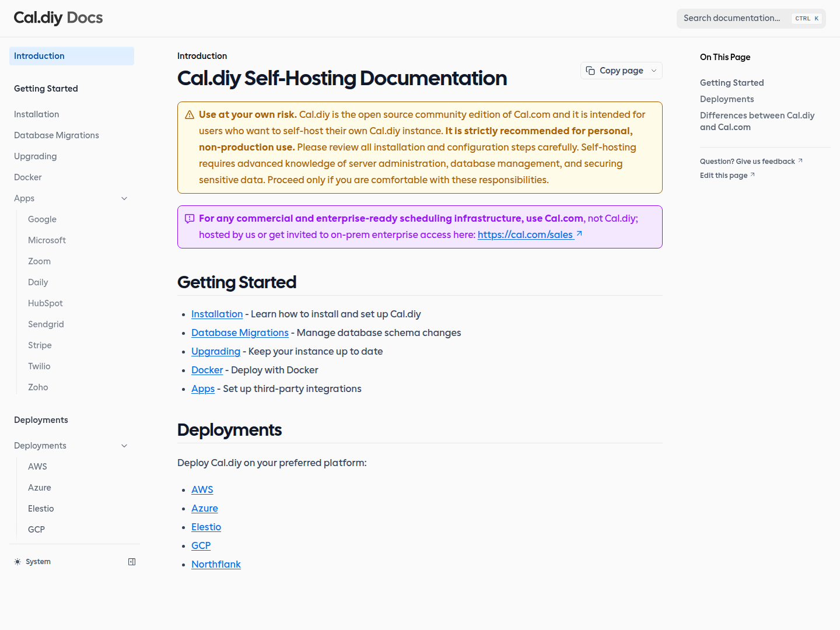The image size is (840, 630).
Task: Click the Northflank deployment link
Action: [x=216, y=564]
